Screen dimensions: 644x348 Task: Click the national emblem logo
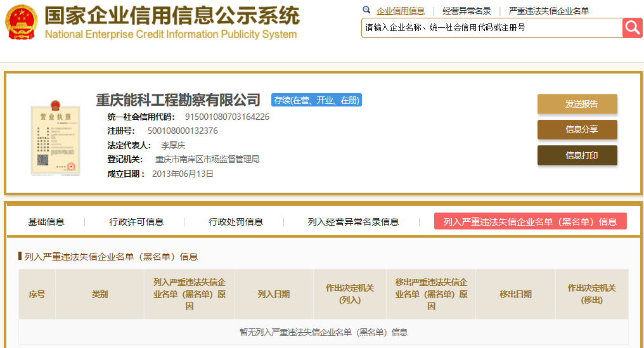click(22, 22)
